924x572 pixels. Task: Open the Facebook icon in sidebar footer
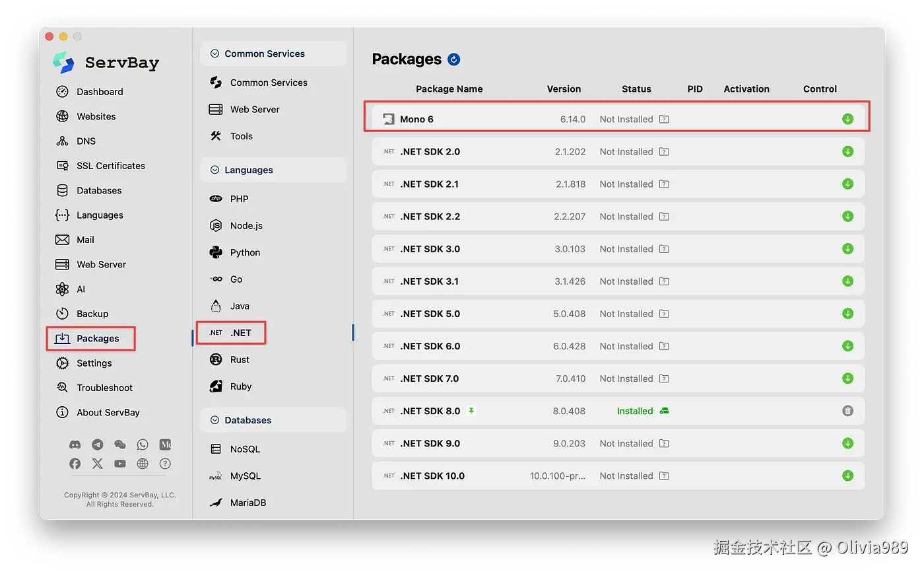pos(75,464)
